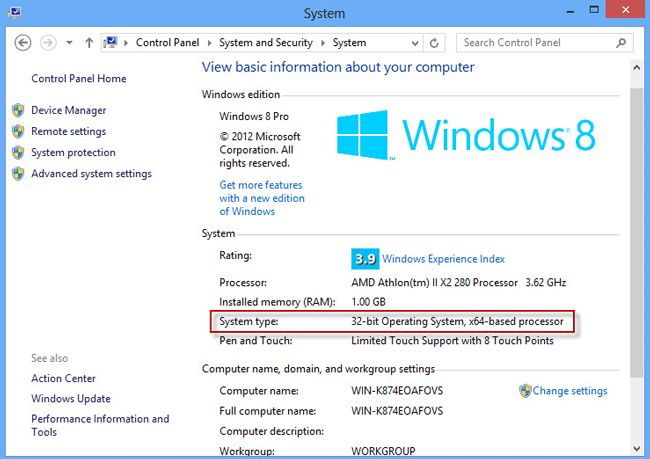Select System and Security in the breadcrumb

(x=266, y=43)
